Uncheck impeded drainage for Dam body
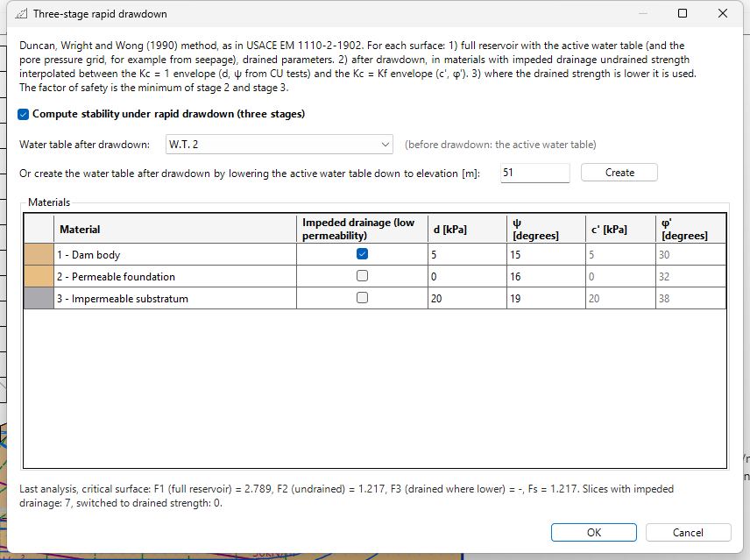The width and height of the screenshot is (750, 560). click(x=362, y=254)
